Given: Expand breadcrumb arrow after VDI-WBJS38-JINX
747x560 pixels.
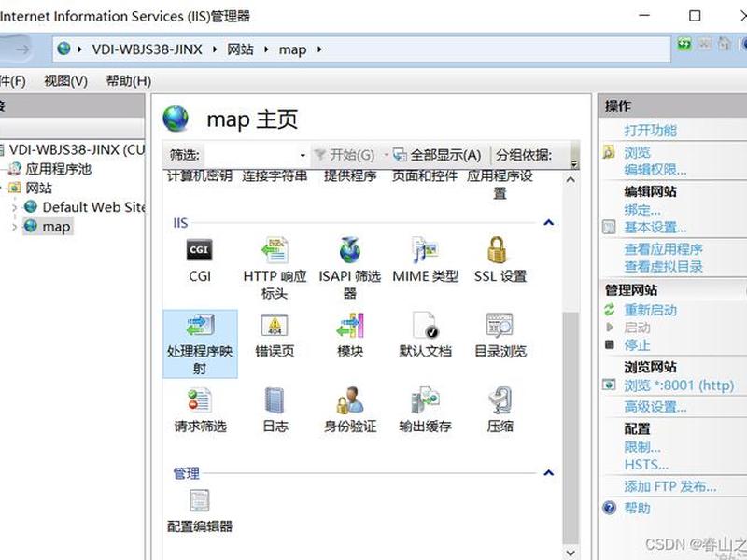Looking at the screenshot, I should coord(215,49).
